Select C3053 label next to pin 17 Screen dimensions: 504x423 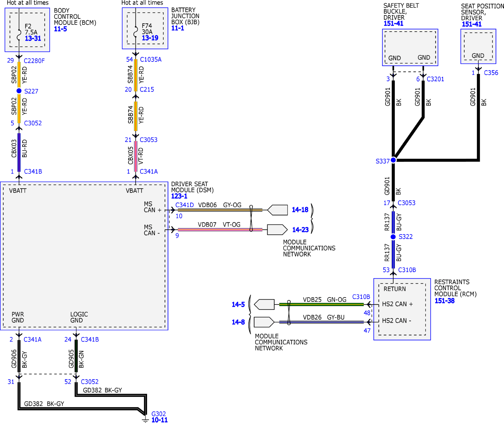click(407, 203)
